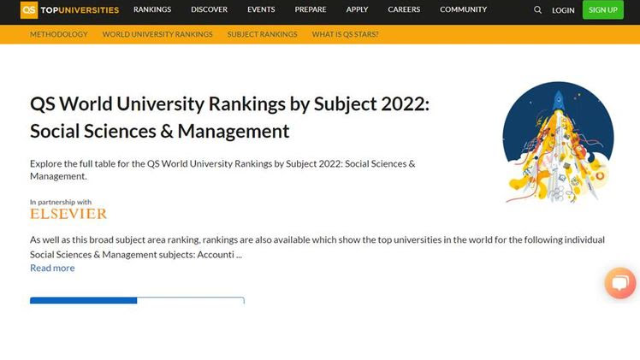Open the Community menu
640x360 pixels.
tap(463, 9)
